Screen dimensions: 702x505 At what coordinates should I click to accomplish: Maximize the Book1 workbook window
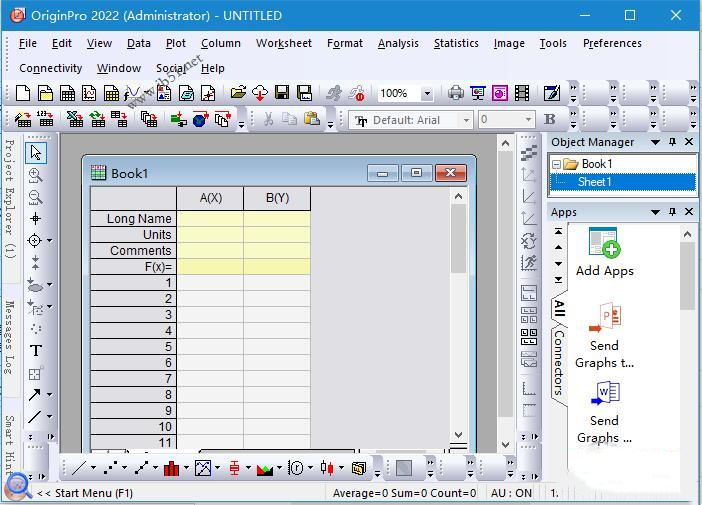point(416,173)
